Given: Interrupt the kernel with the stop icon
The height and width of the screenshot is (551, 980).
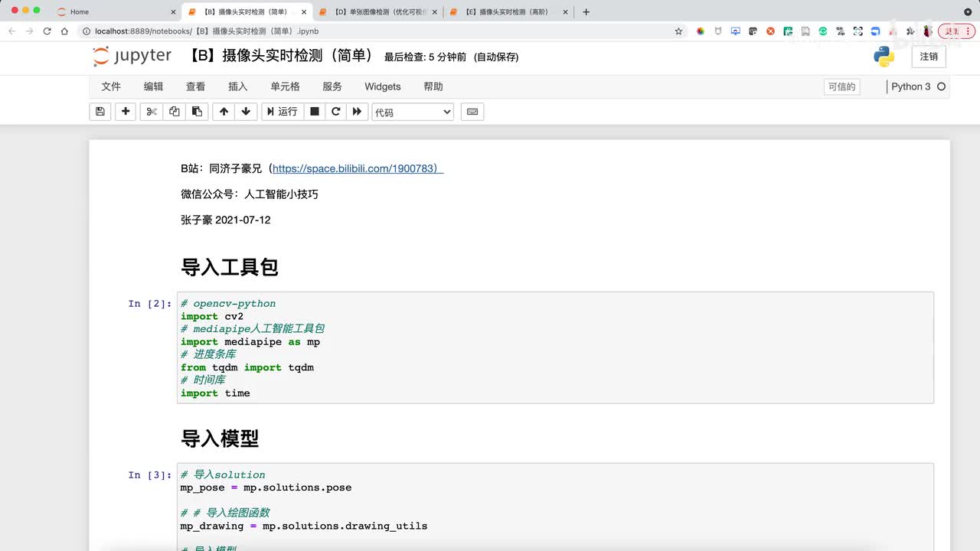Looking at the screenshot, I should tap(314, 112).
